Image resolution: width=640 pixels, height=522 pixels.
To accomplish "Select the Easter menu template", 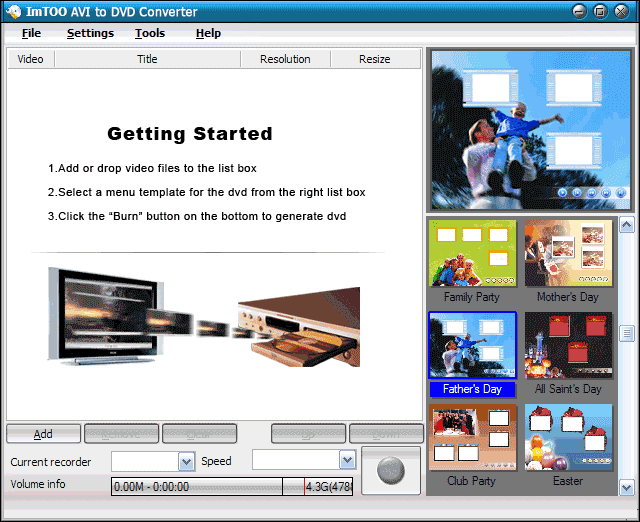I will point(568,437).
